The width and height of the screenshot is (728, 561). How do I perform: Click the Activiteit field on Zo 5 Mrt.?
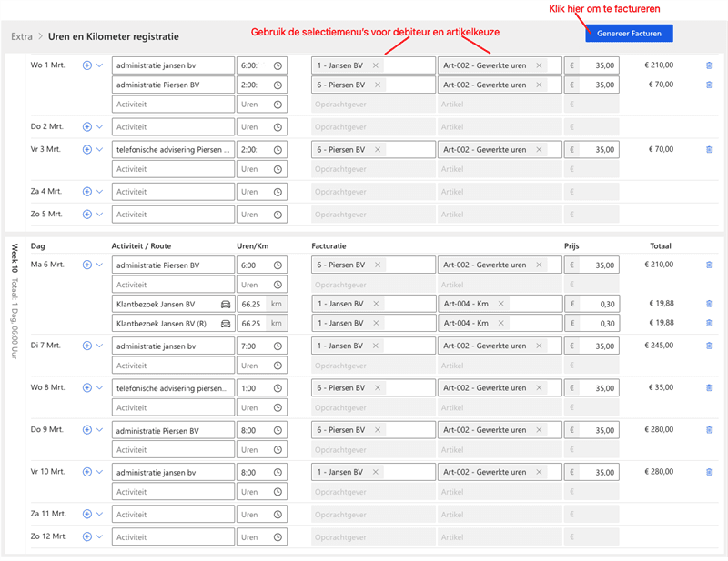coord(173,215)
